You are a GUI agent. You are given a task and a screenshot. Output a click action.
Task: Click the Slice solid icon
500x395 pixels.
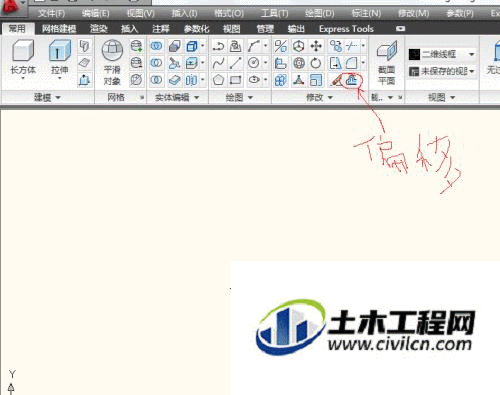174,63
